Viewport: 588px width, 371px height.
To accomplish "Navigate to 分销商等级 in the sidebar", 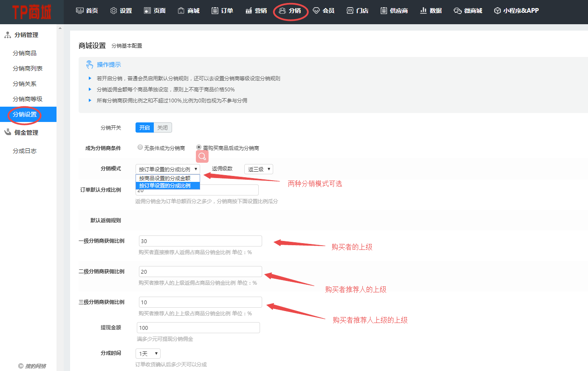I will tap(28, 99).
